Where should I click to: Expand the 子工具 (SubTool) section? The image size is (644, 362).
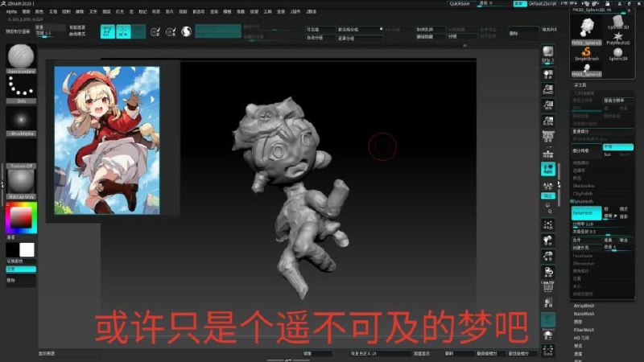point(580,85)
